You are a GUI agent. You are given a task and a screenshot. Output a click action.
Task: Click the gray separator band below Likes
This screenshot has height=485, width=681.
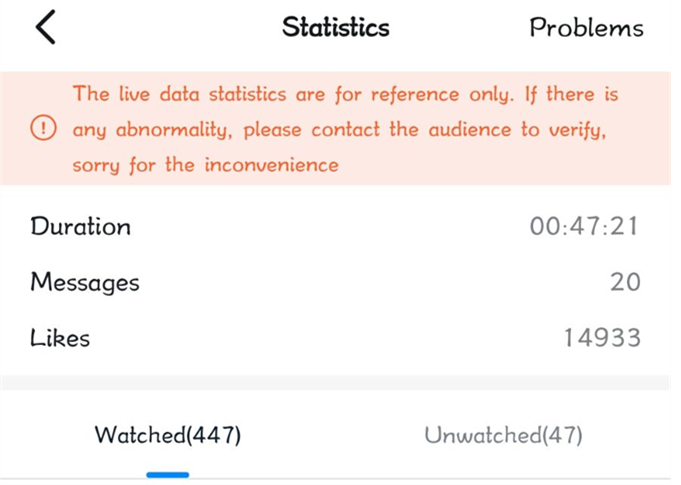(340, 383)
